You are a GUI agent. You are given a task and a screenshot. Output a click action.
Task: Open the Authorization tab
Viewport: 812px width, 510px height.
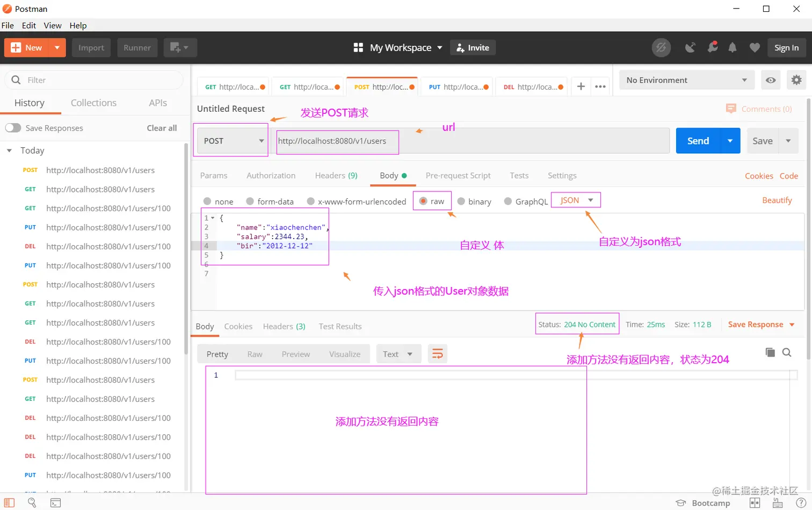point(271,176)
